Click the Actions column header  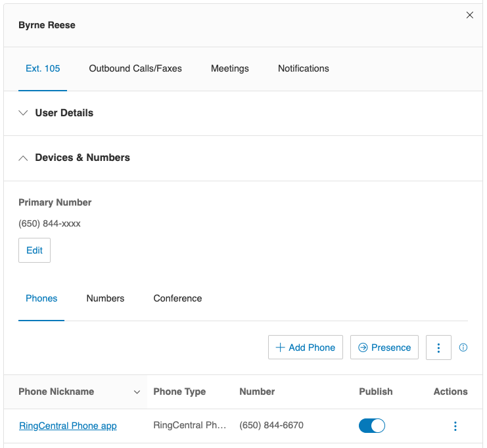[x=451, y=392]
